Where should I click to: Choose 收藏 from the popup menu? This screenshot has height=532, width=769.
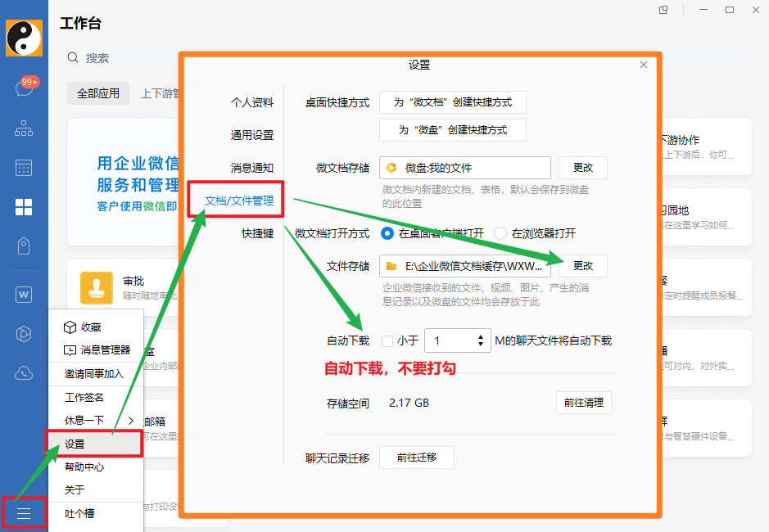pos(96,327)
